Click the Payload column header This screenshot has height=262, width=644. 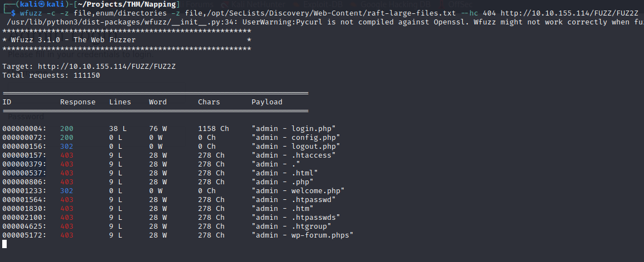tap(267, 102)
